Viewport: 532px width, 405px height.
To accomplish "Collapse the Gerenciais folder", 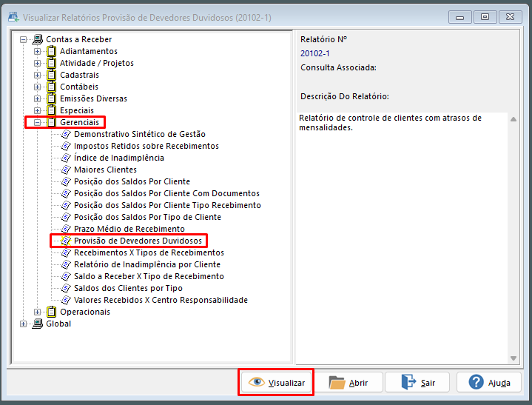I will coord(37,123).
